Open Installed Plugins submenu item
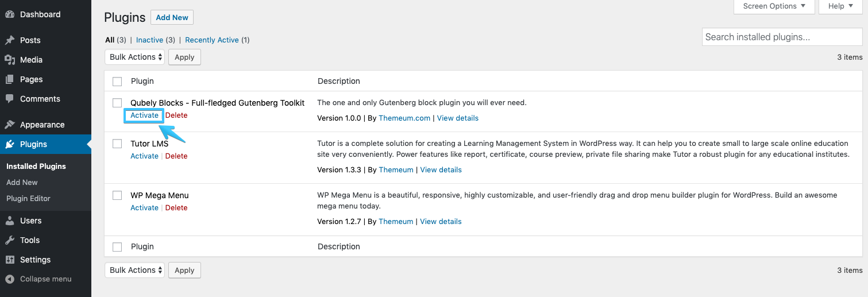868x297 pixels. pos(36,166)
